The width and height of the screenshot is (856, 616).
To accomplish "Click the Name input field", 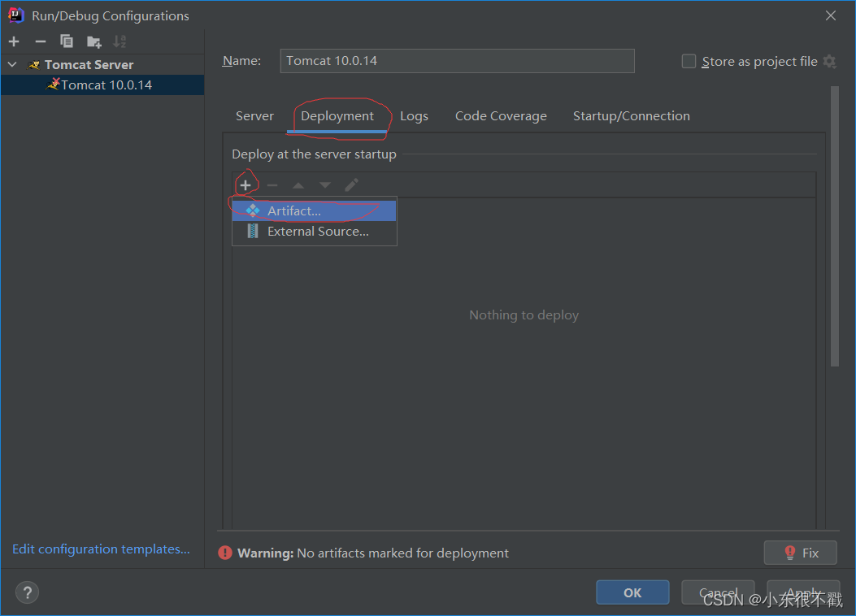I will 457,61.
